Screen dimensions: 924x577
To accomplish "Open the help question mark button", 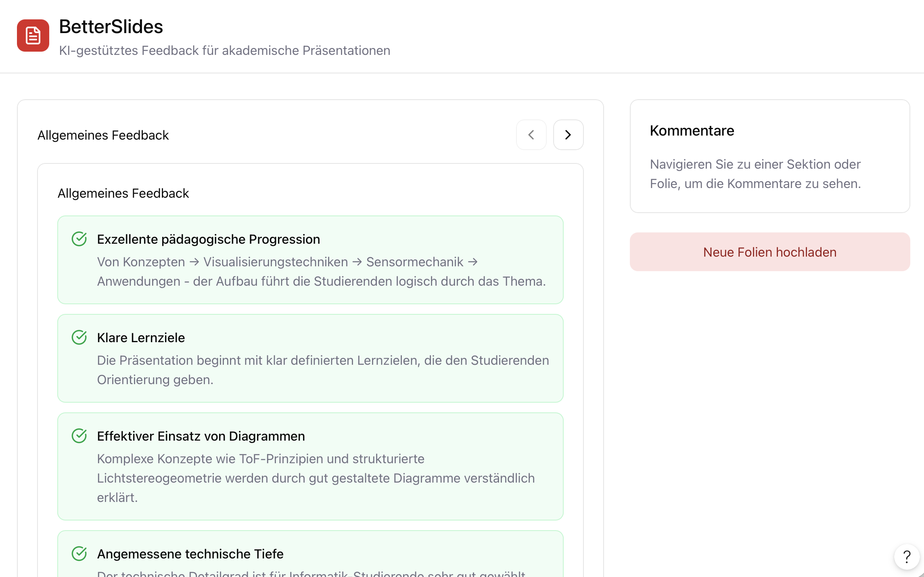I will (907, 557).
